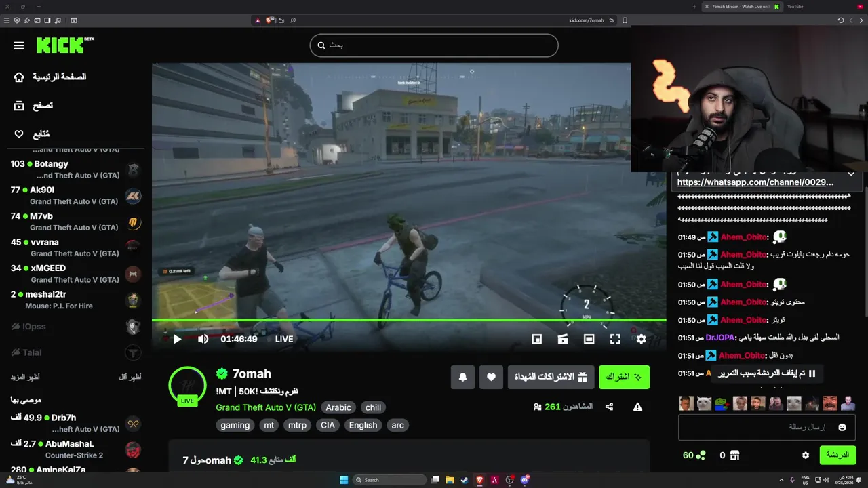The image size is (868, 488).
Task: Open M7vb channel in sidebar
Action: (75, 222)
